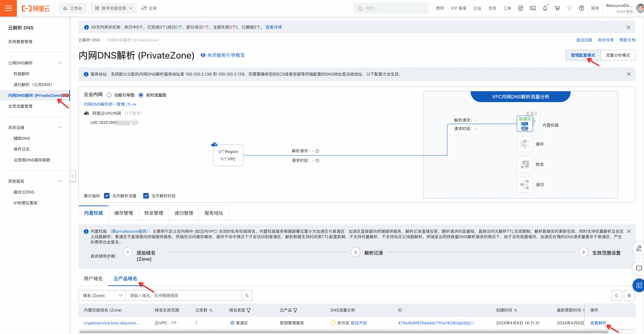This screenshot has width=644, height=334.
Task: Click the lightbulb suggestions icon
Action: tap(569, 8)
